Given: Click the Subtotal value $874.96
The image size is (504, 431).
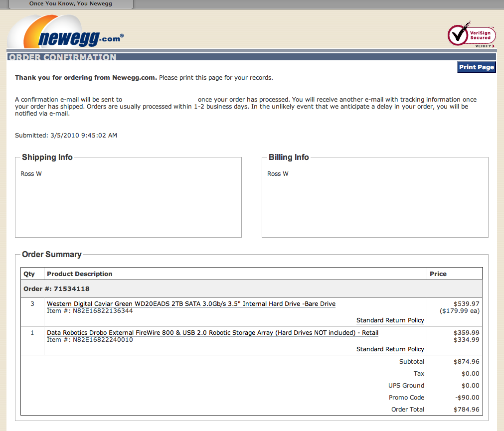Looking at the screenshot, I should click(467, 362).
